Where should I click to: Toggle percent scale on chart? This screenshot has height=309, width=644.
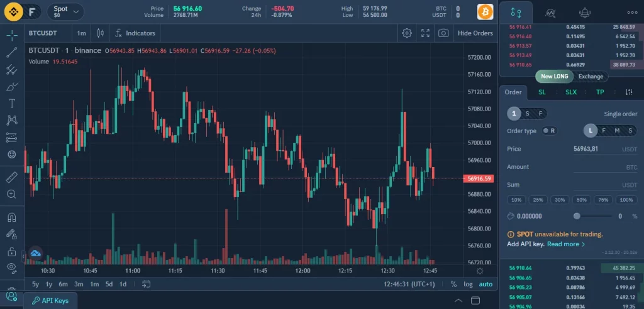click(453, 284)
